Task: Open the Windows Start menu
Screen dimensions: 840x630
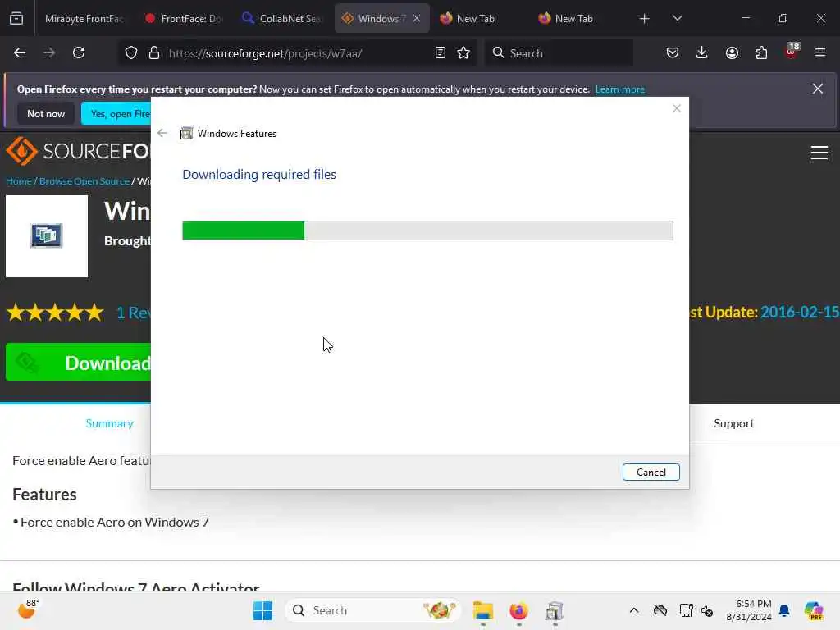Action: pos(263,610)
